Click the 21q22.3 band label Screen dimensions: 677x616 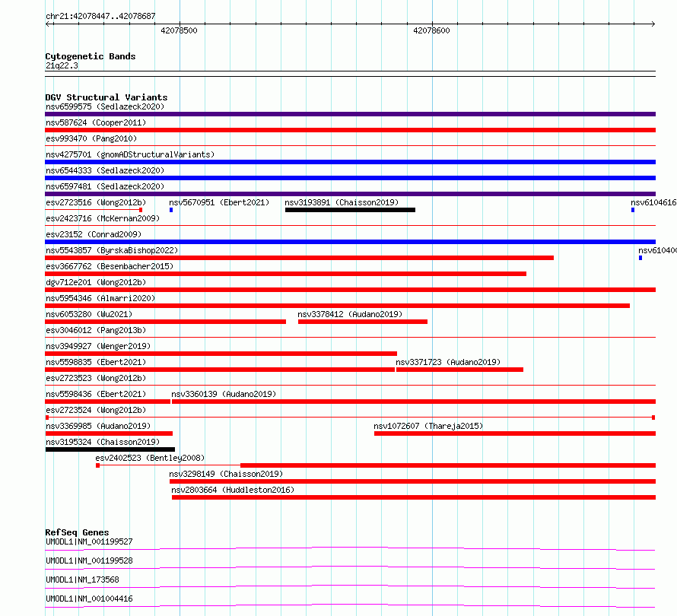click(62, 65)
